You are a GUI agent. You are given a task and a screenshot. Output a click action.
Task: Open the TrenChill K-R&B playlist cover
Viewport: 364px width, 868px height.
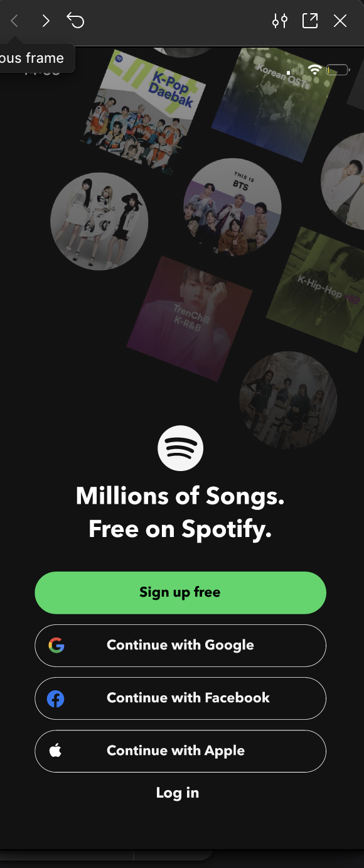(x=190, y=318)
